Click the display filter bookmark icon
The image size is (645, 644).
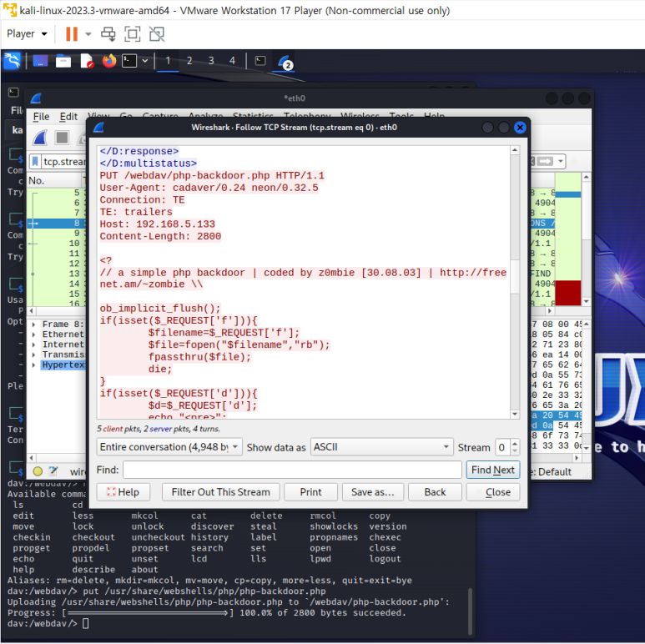tap(35, 162)
